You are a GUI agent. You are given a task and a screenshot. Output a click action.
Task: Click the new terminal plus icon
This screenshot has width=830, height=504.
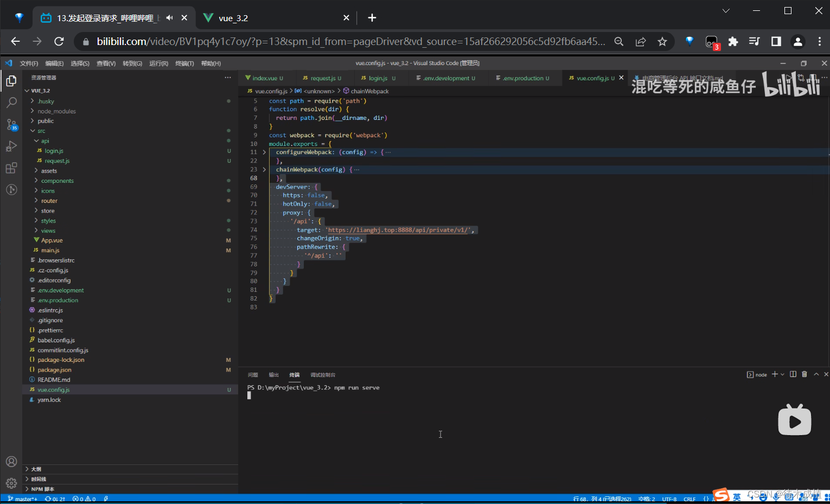[x=775, y=374]
